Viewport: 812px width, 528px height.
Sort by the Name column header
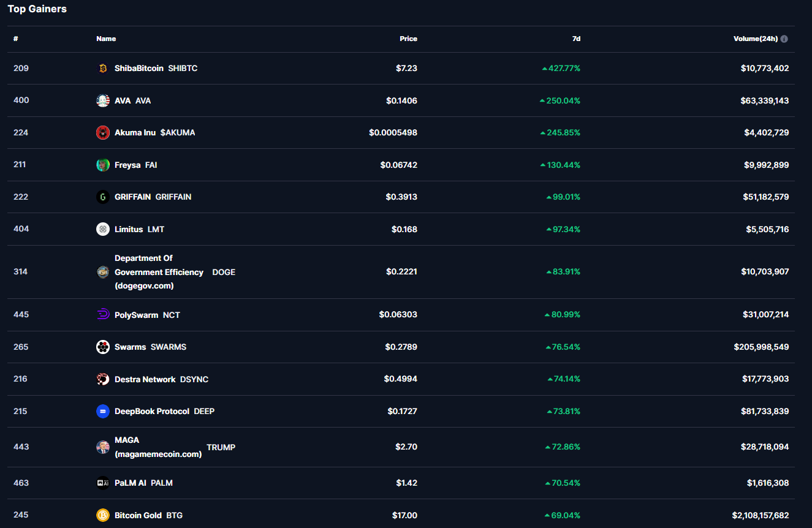tap(106, 39)
